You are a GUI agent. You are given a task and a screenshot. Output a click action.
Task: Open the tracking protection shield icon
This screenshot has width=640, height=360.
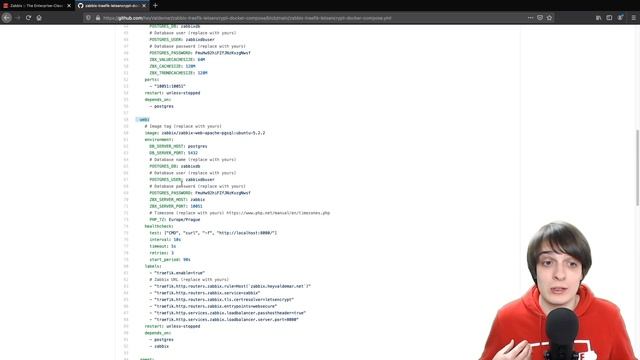[x=88, y=18]
